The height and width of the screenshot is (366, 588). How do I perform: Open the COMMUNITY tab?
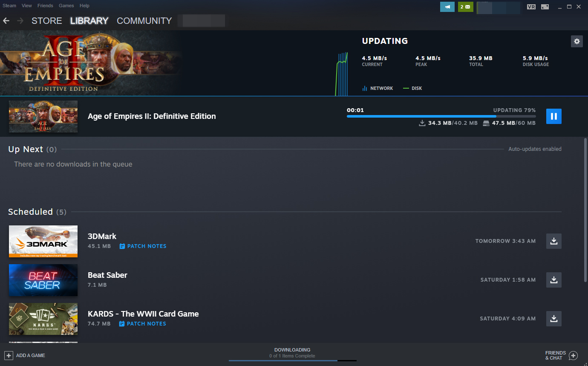[144, 21]
